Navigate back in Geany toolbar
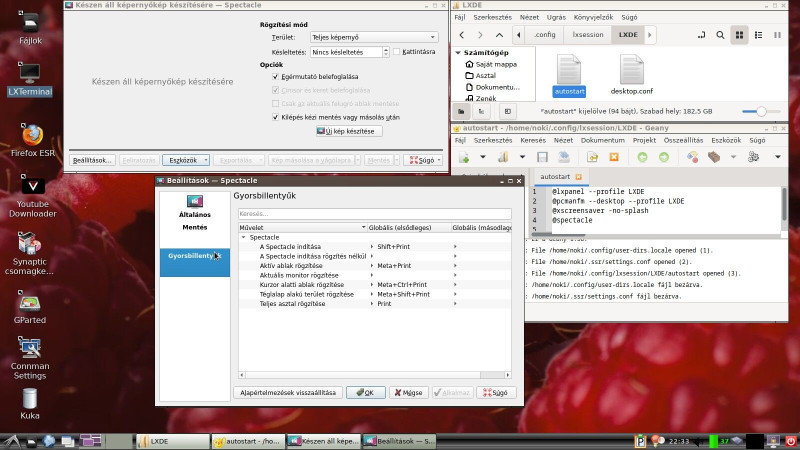The image size is (800, 450). (642, 157)
